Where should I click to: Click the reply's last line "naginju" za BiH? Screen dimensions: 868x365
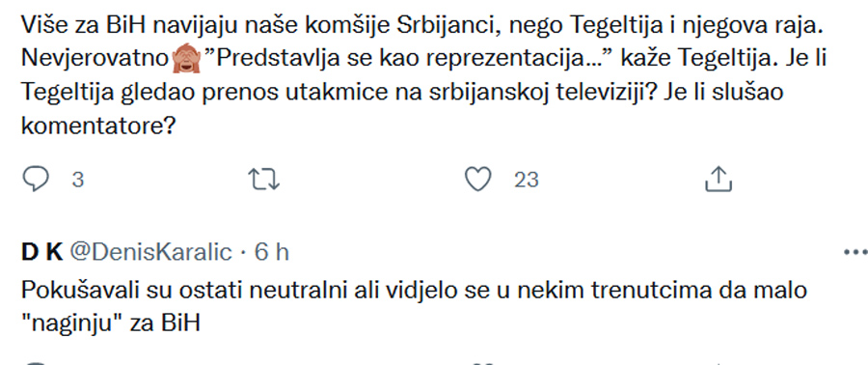click(x=110, y=323)
